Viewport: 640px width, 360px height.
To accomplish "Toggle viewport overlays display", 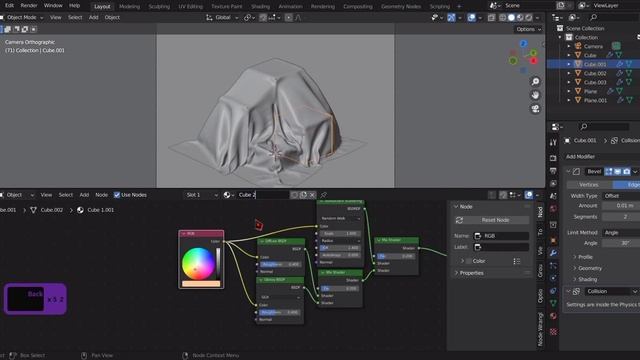I will tap(471, 18).
